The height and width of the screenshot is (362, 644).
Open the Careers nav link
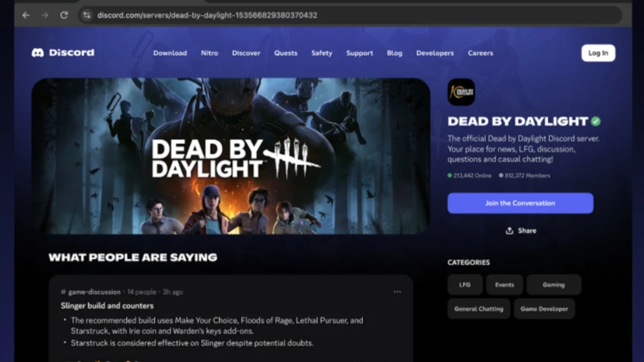[480, 53]
